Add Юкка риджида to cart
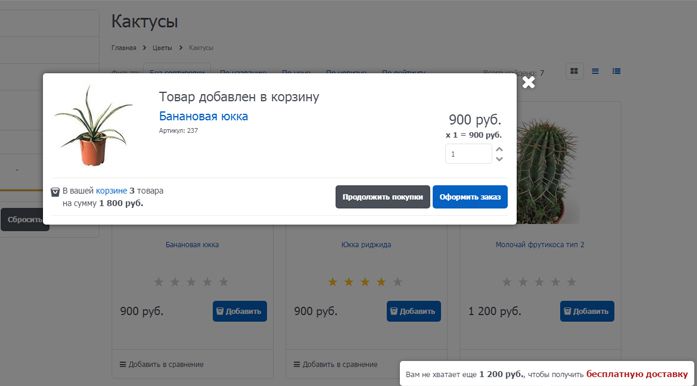The height and width of the screenshot is (386, 697). 413,311
